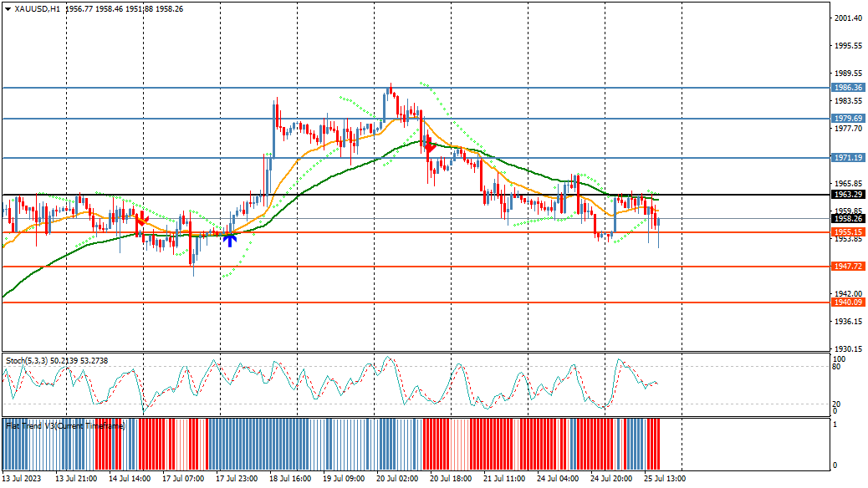The width and height of the screenshot is (868, 488).
Task: Click the Stochastic 20 level label
Action: 836,404
